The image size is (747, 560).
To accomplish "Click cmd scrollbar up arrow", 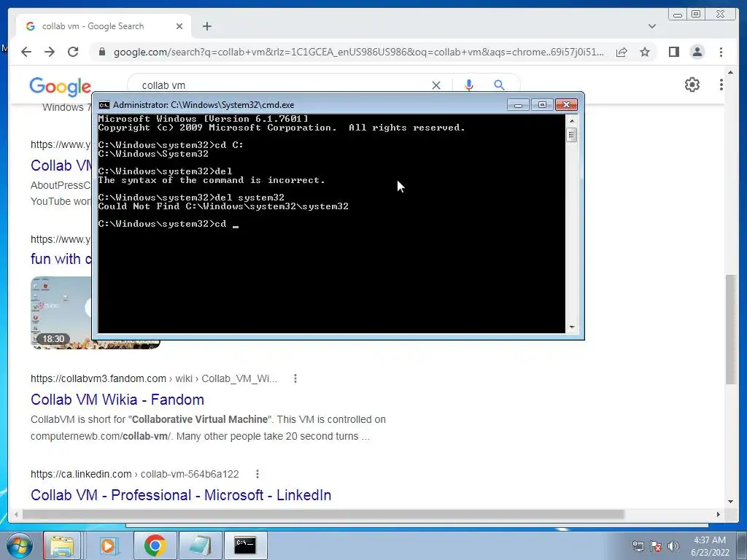I will point(572,121).
